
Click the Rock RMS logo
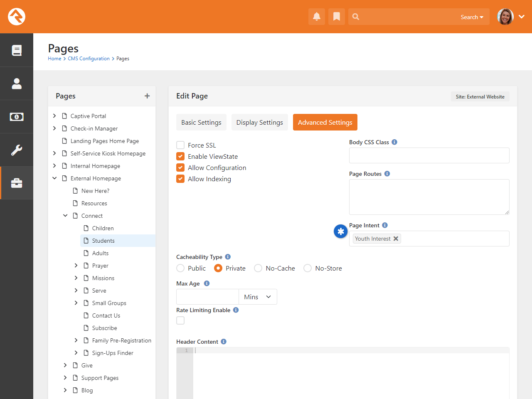17,17
